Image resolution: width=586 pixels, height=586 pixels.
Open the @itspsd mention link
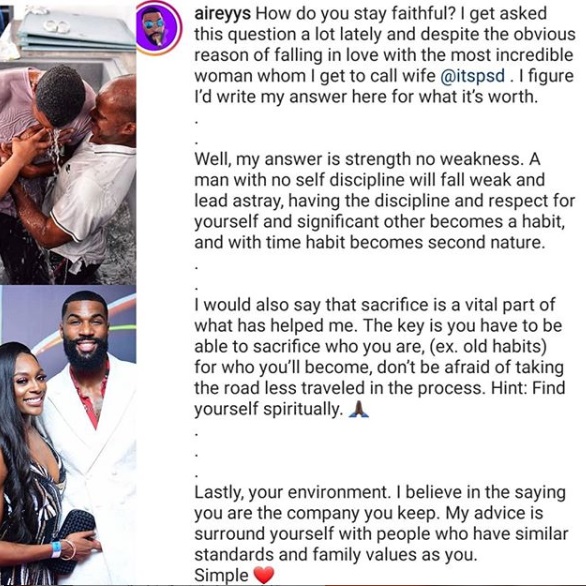pyautogui.click(x=473, y=76)
